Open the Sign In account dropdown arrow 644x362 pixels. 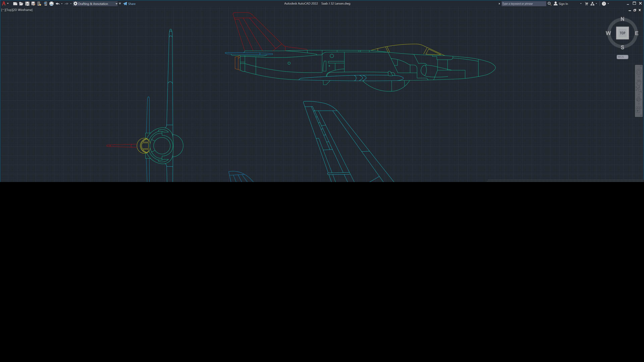(581, 4)
